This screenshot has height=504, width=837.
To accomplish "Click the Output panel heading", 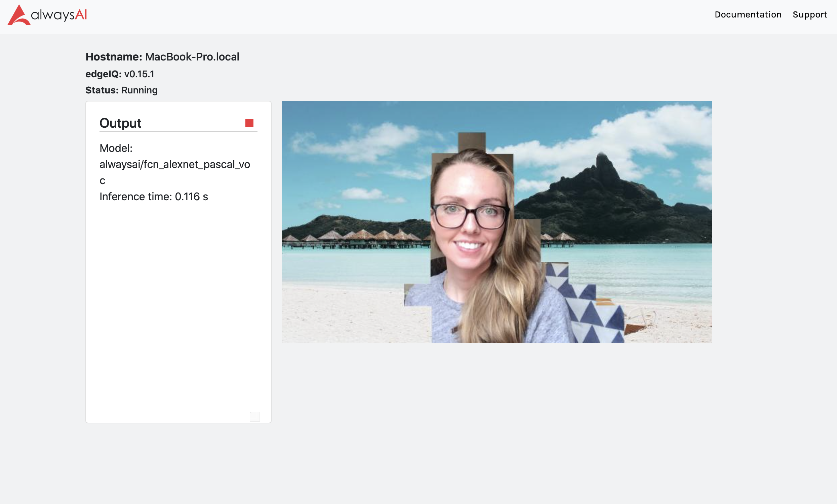I will (x=120, y=123).
